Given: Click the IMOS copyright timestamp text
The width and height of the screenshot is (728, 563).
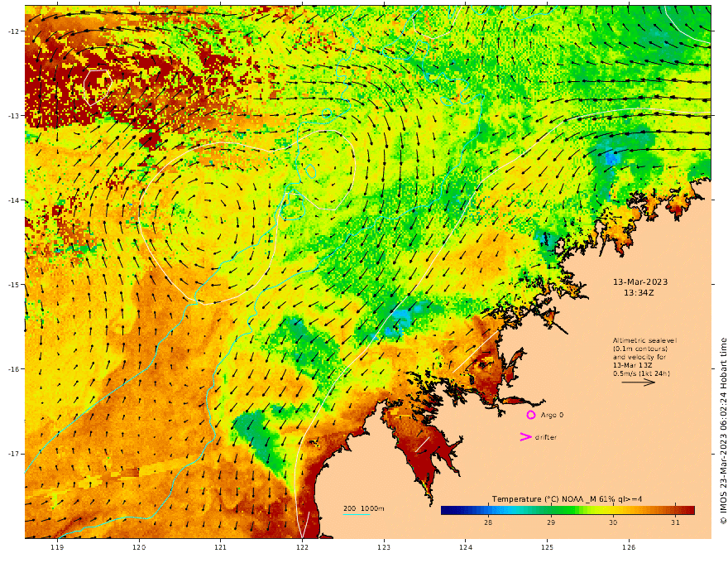Looking at the screenshot, I should coord(723,431).
